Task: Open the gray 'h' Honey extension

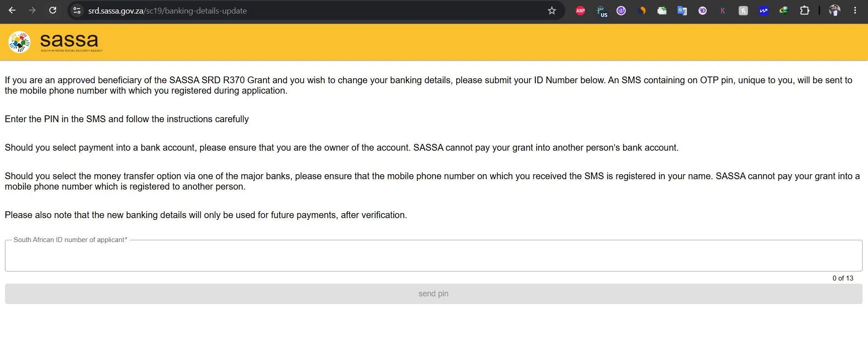Action: pyautogui.click(x=743, y=10)
